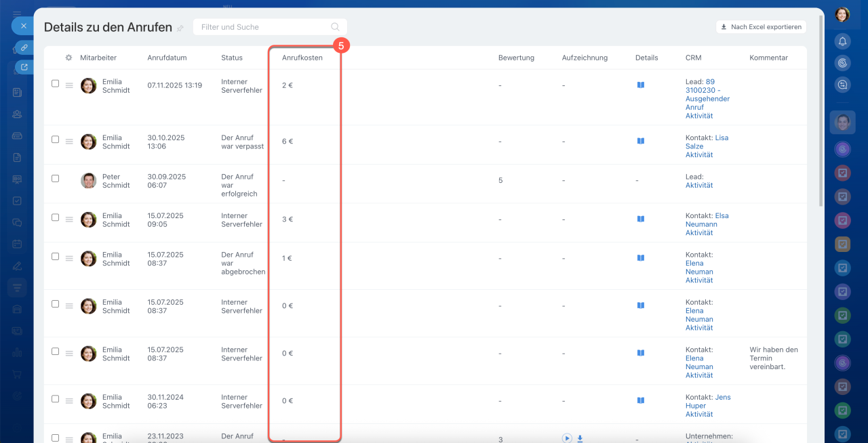
Task: Sort by Anrufdatum column header
Action: [x=167, y=58]
